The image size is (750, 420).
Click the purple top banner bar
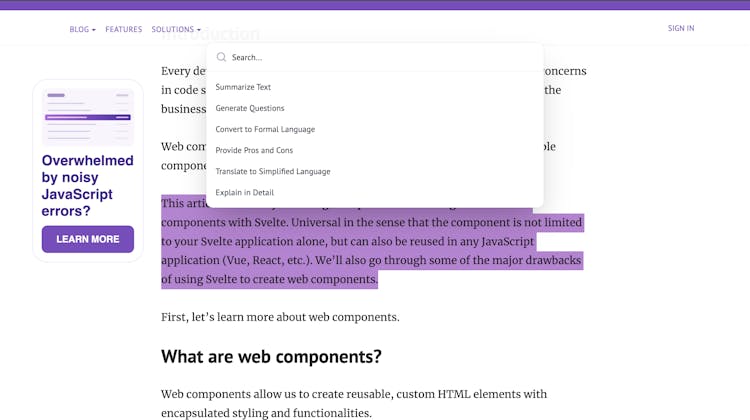coord(375,5)
